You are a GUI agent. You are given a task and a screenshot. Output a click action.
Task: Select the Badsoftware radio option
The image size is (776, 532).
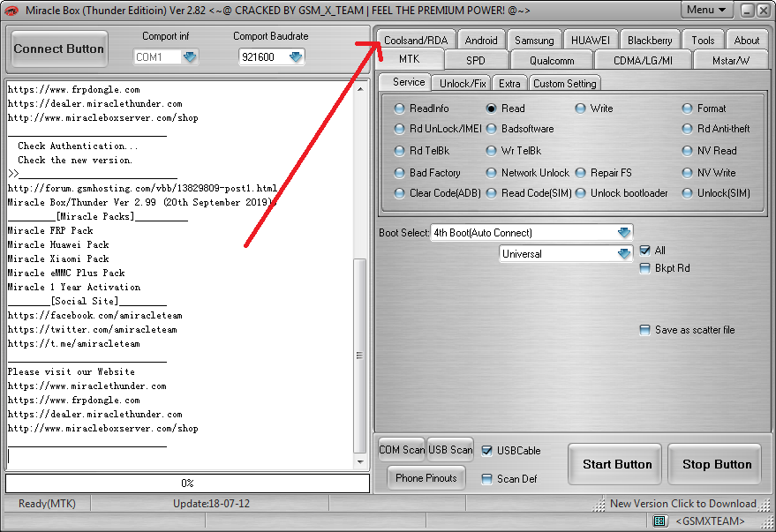point(491,129)
